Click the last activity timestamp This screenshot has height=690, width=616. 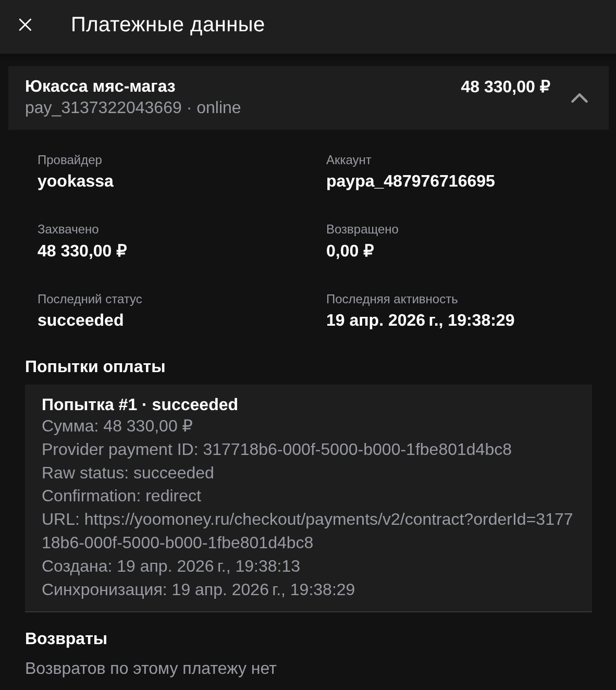coord(420,320)
